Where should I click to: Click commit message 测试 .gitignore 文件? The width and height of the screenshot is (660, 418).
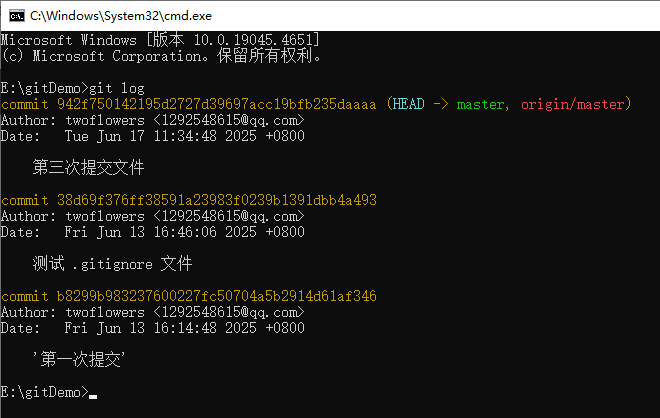coord(112,264)
